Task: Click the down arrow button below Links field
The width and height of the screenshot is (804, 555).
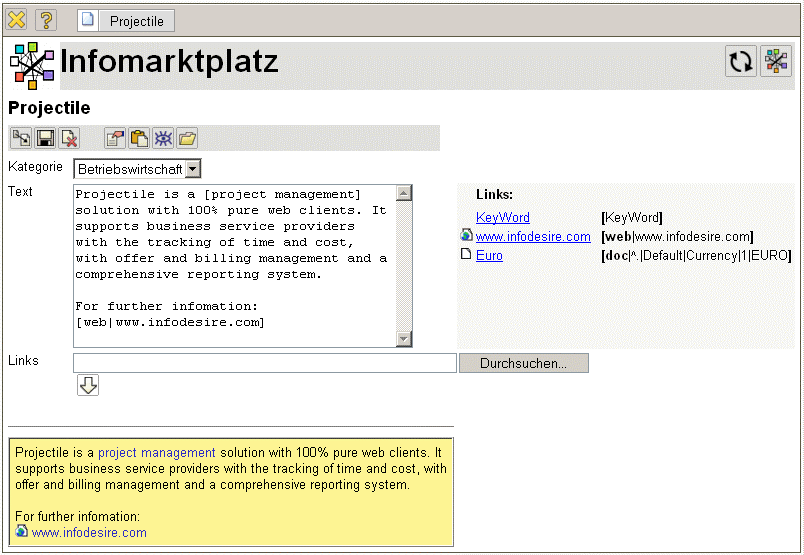Action: point(88,385)
